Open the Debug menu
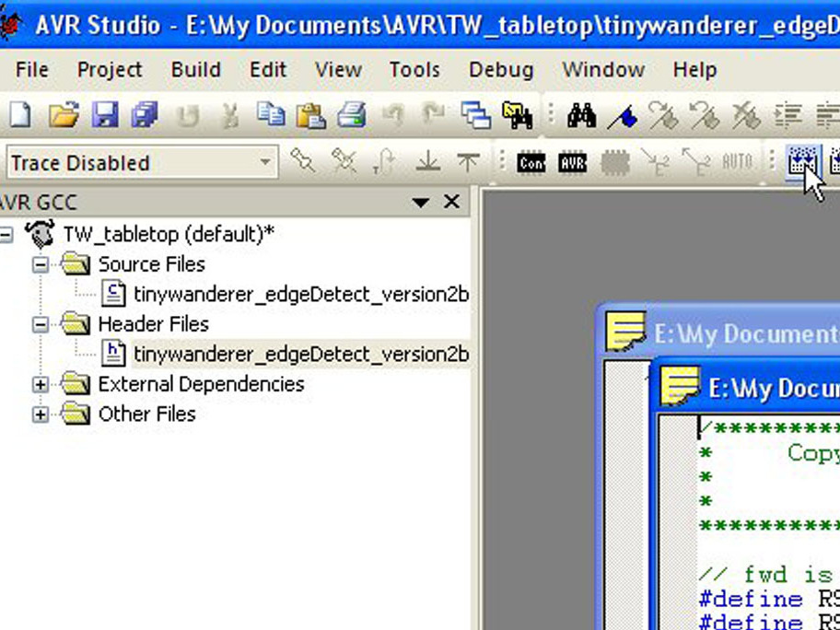The image size is (840, 630). (501, 71)
